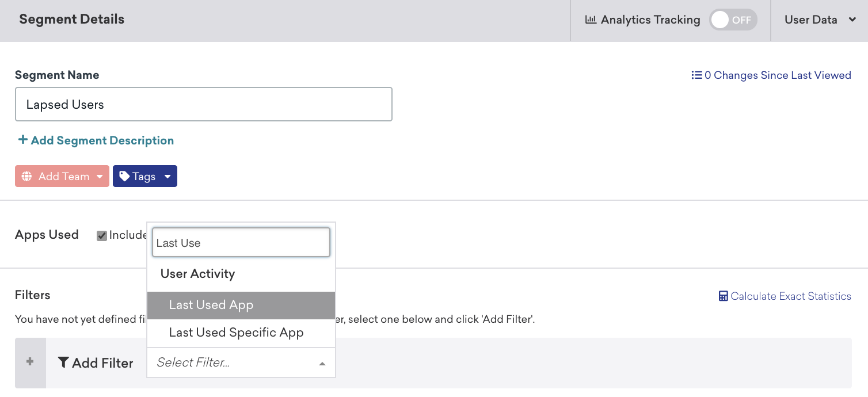The height and width of the screenshot is (397, 868).
Task: Click Calculate Exact Statistics link
Action: pyautogui.click(x=790, y=296)
